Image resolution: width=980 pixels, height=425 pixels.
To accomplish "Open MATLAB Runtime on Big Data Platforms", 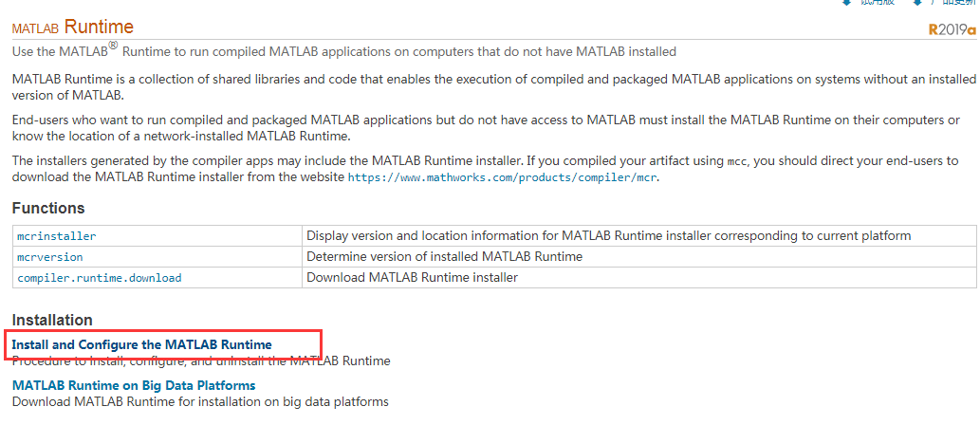I will [134, 385].
